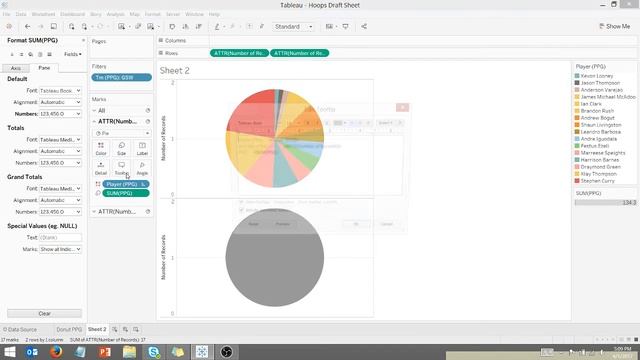
Task: Open the Default Alignment dropdown
Action: (60, 102)
